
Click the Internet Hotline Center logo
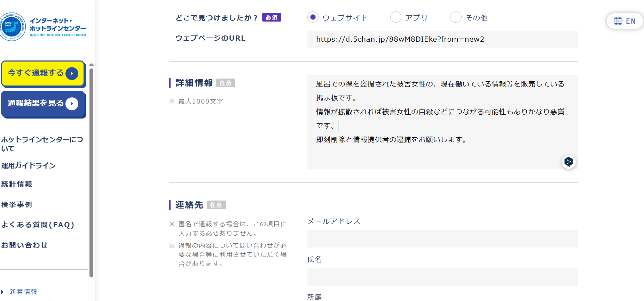pyautogui.click(x=43, y=27)
